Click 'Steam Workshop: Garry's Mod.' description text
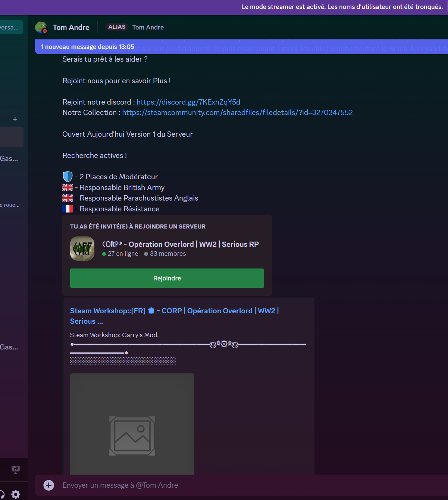 [x=115, y=335]
